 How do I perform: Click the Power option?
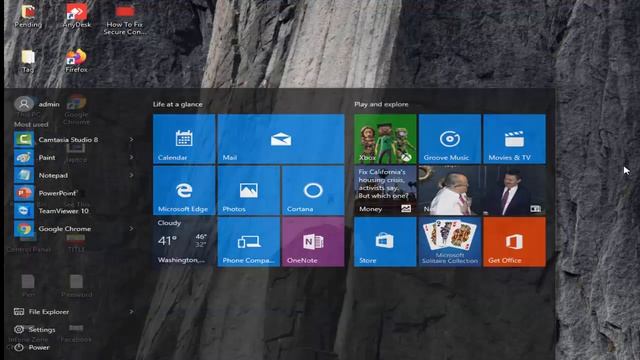point(32,347)
